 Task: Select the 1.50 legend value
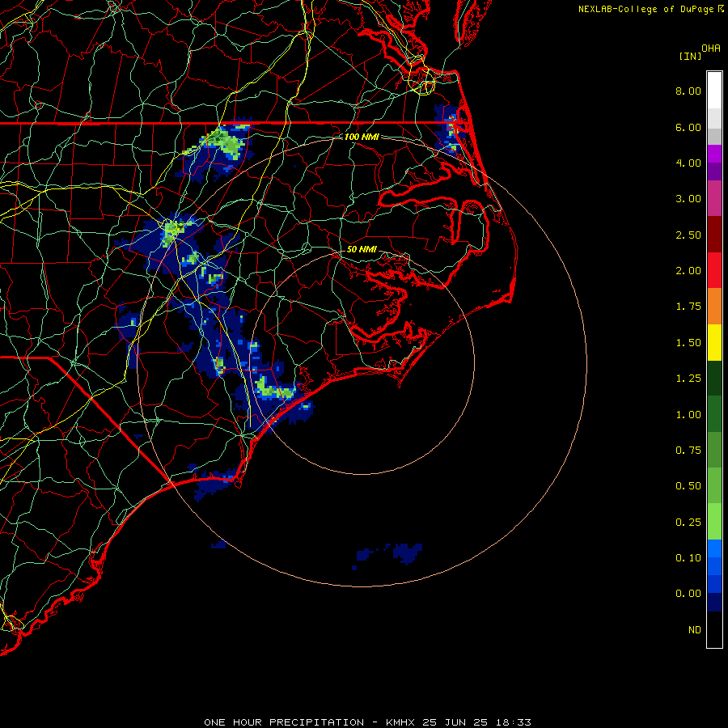[x=688, y=343]
